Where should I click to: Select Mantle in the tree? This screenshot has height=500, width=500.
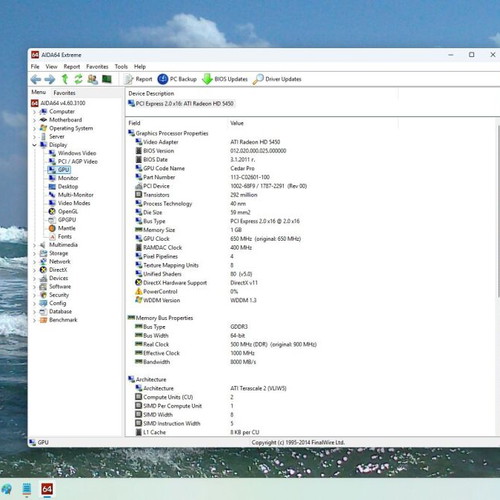pos(62,228)
